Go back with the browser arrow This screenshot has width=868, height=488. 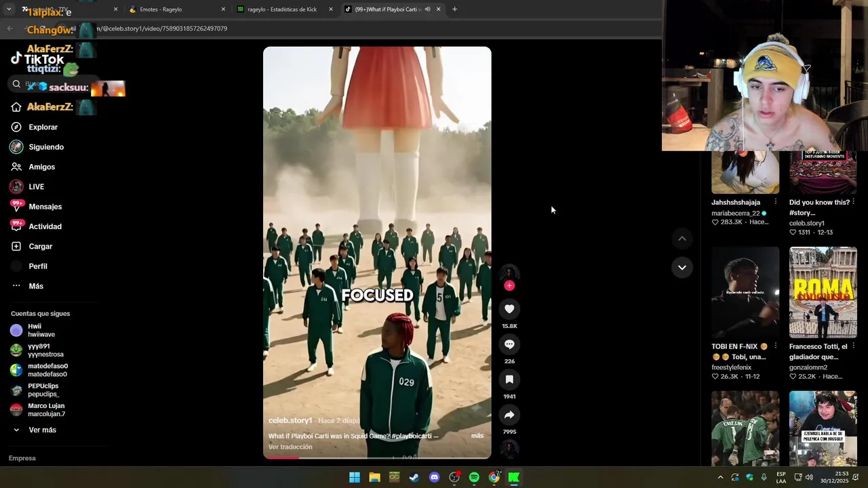[9, 28]
